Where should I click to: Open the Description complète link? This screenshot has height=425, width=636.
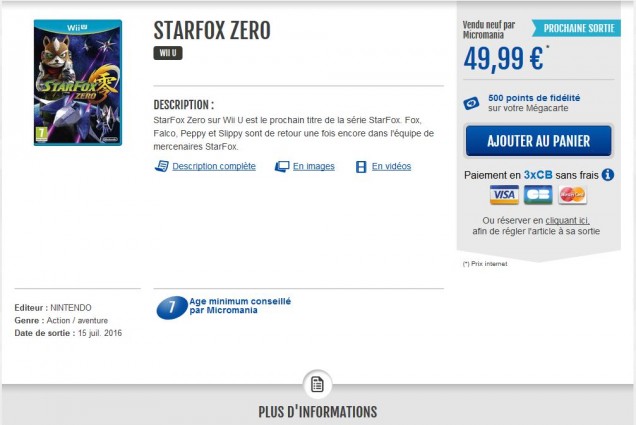coord(213,167)
